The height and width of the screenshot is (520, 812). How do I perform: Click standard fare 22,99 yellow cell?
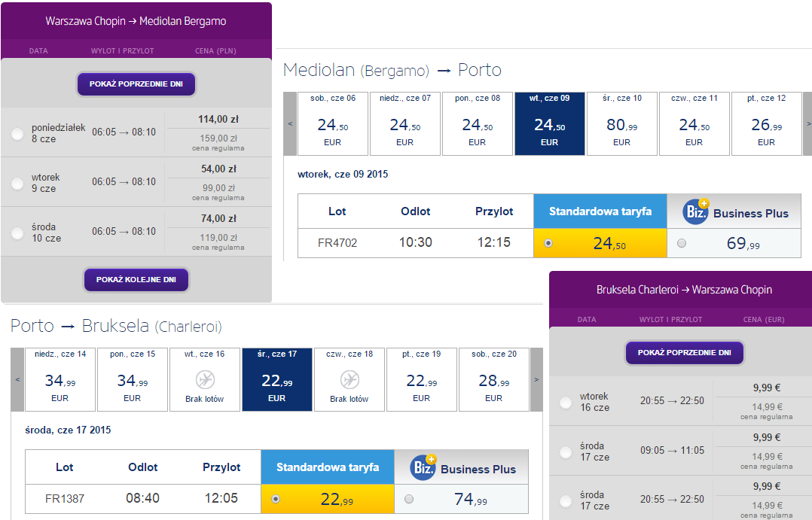point(328,499)
